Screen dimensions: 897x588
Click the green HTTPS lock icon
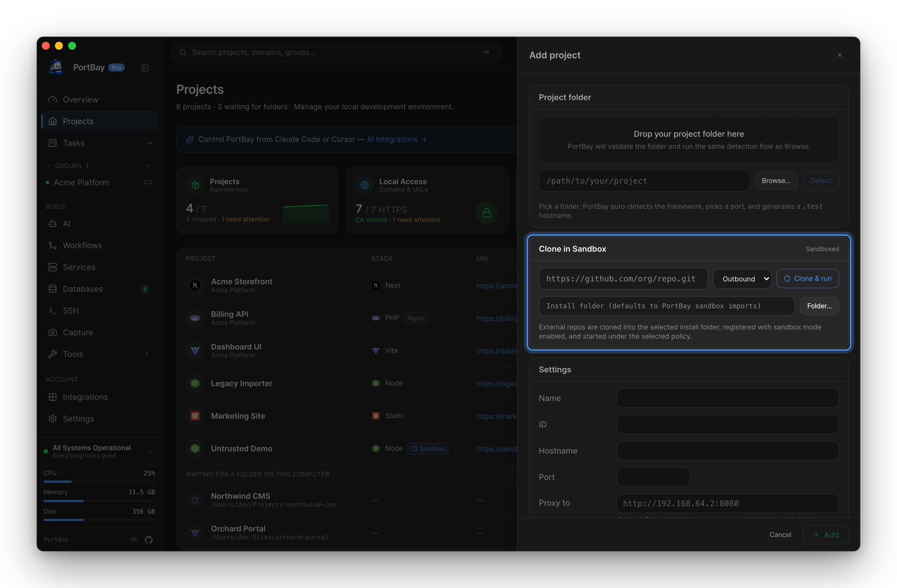[487, 213]
